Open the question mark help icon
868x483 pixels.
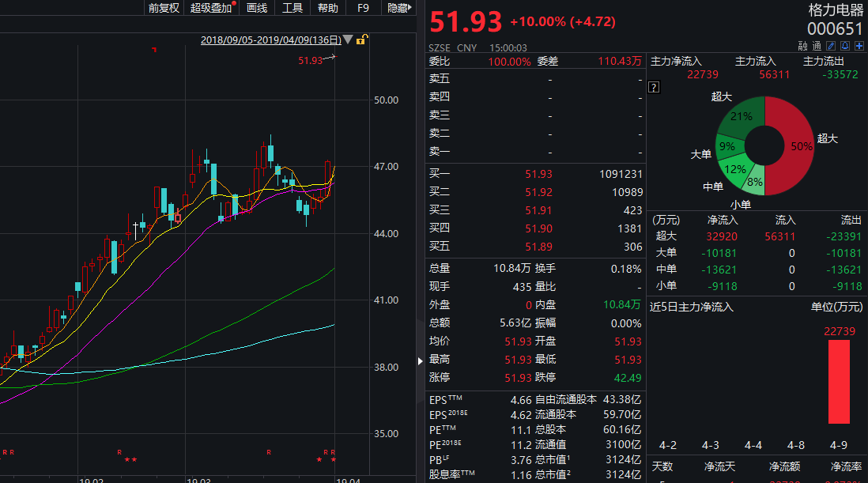653,87
